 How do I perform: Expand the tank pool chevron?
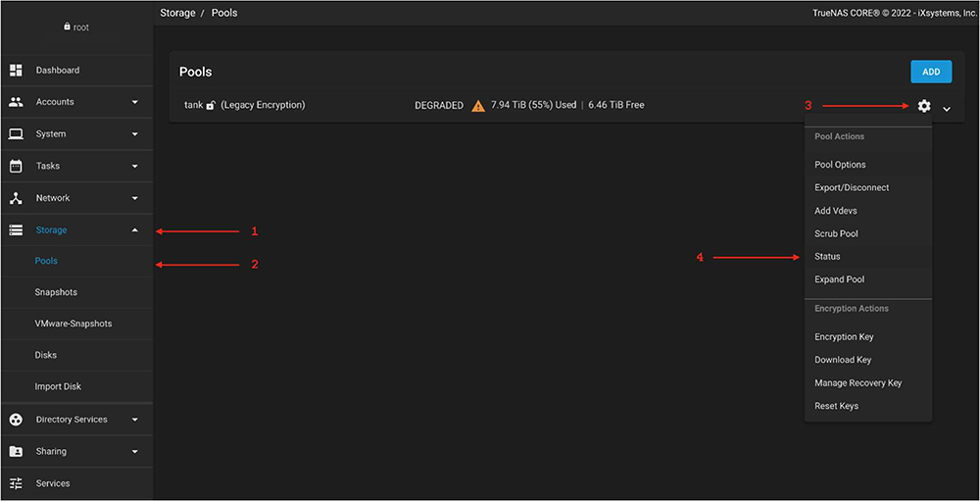(947, 109)
